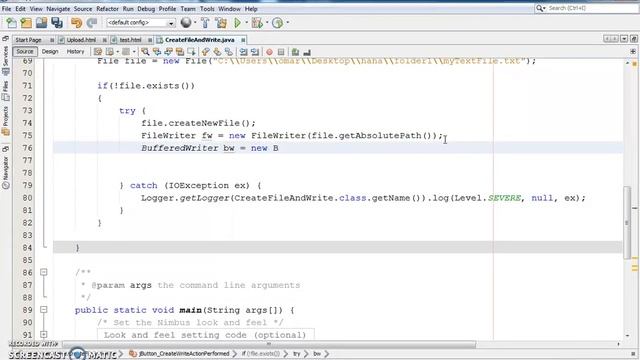Click the Stop Macro Recording icon
640x360 pixels.
pos(281,52)
